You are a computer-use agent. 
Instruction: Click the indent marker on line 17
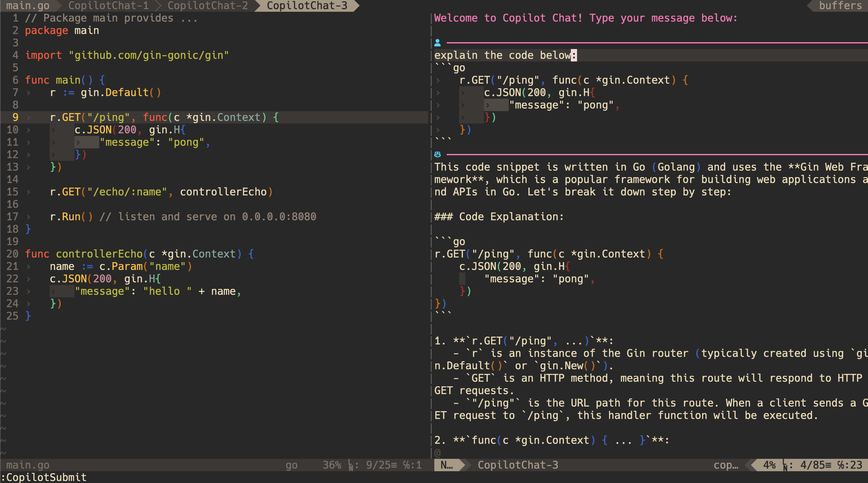tap(29, 217)
